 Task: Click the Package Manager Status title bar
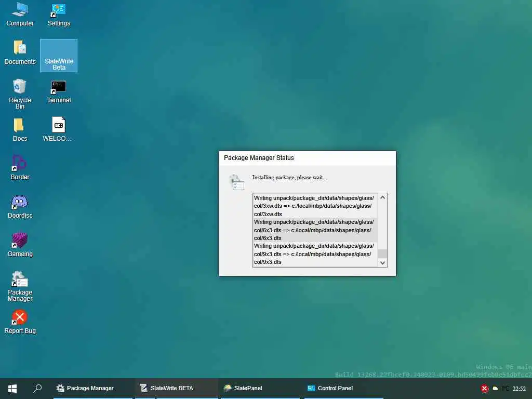click(x=308, y=158)
